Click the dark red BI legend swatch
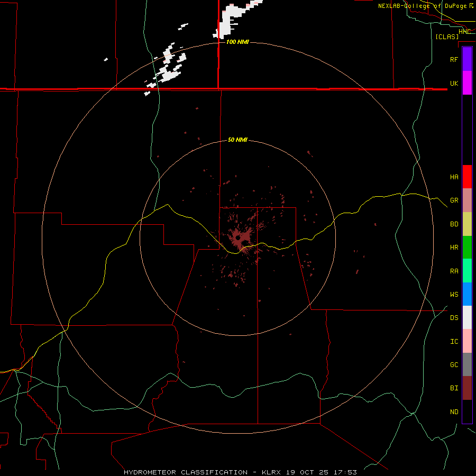The height and width of the screenshot is (476, 476). click(x=467, y=388)
